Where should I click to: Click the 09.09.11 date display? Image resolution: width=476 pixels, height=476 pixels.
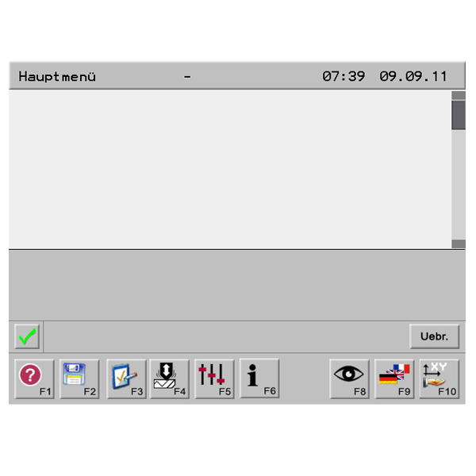413,76
